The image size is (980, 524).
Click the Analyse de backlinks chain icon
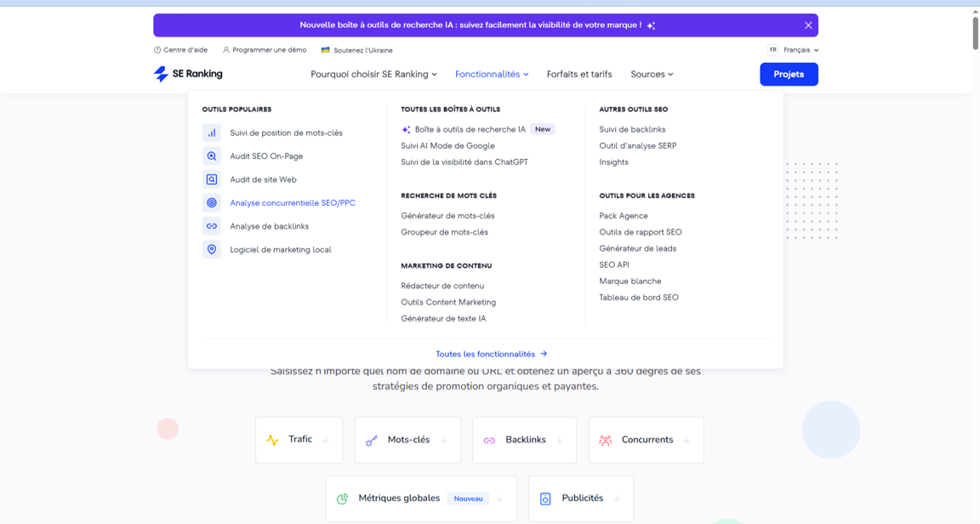point(212,226)
